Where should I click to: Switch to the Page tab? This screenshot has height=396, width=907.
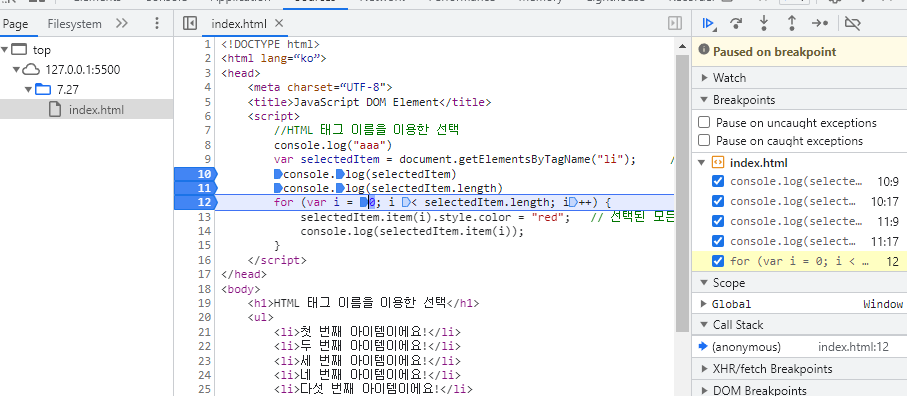(16, 24)
